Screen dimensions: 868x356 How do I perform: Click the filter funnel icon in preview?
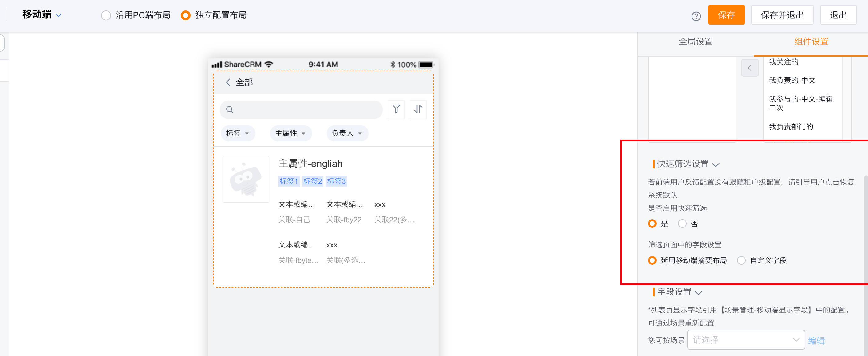tap(396, 109)
